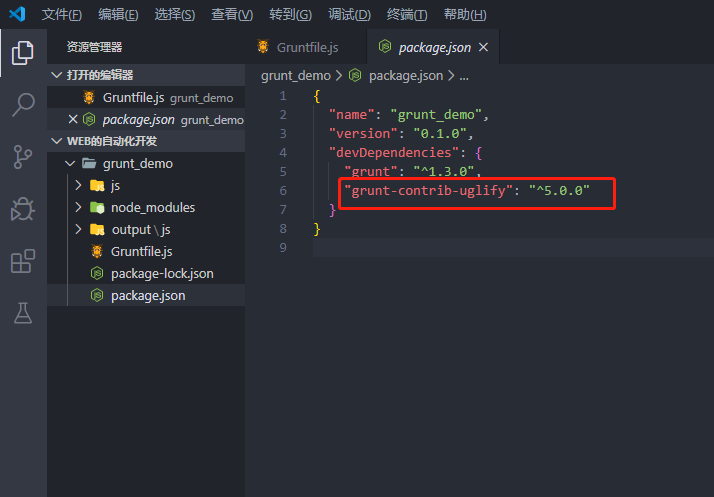Screen dimensions: 714x497
Task: Open the 选择(S) menu
Action: (x=174, y=15)
